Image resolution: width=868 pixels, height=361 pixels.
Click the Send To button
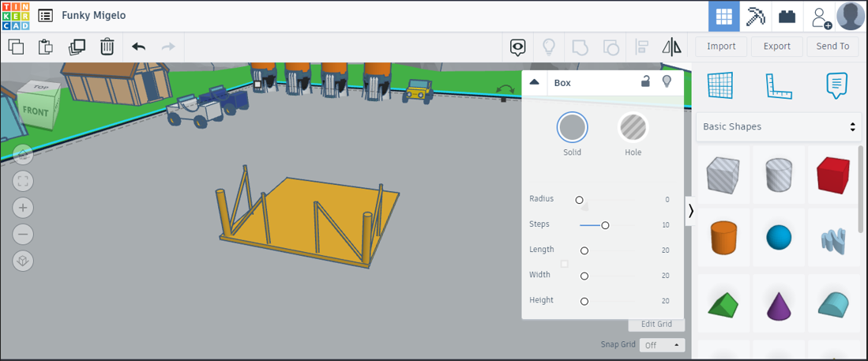[832, 47]
